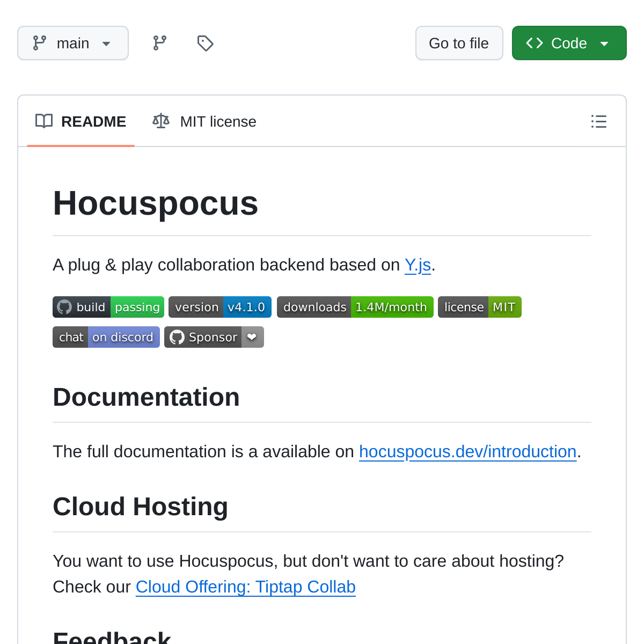Switch to the README tab
The height and width of the screenshot is (644, 644).
(x=81, y=121)
